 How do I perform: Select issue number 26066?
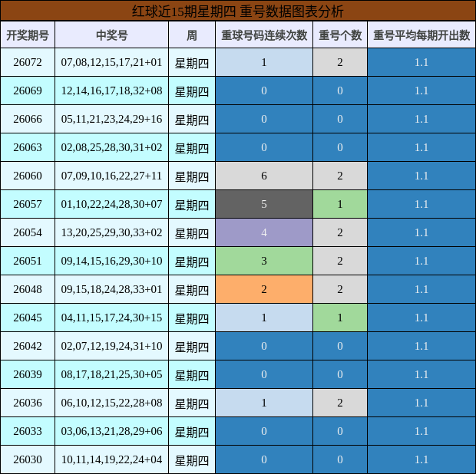pyautogui.click(x=28, y=119)
